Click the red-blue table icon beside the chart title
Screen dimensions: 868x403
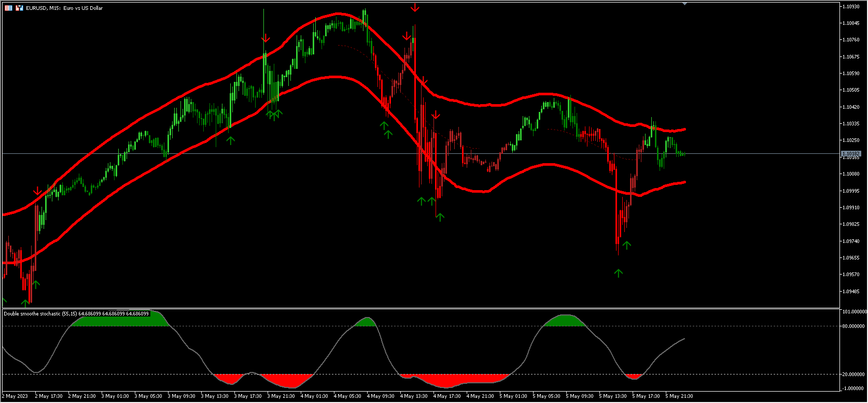pos(8,8)
